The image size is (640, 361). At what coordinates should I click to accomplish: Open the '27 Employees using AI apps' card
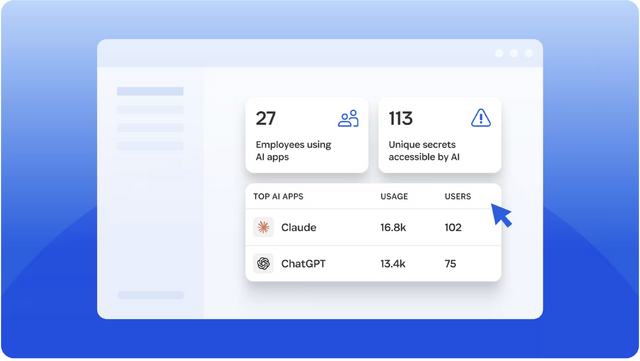[307, 135]
